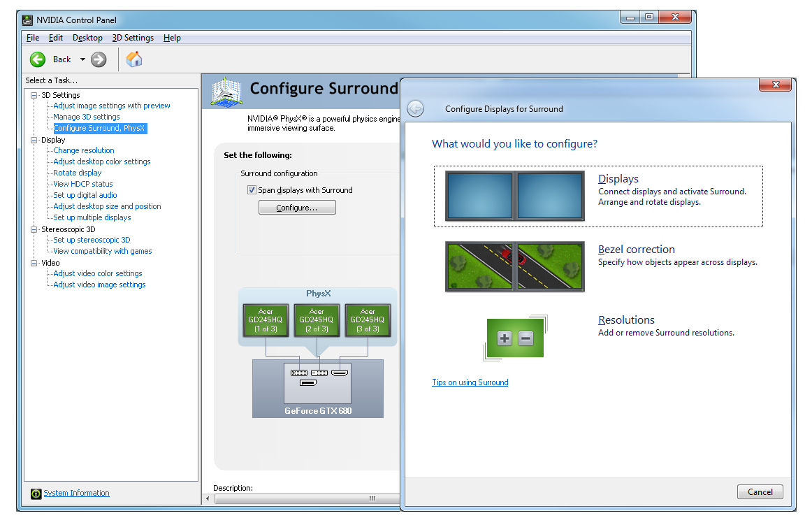Select Rotate display

coord(77,173)
